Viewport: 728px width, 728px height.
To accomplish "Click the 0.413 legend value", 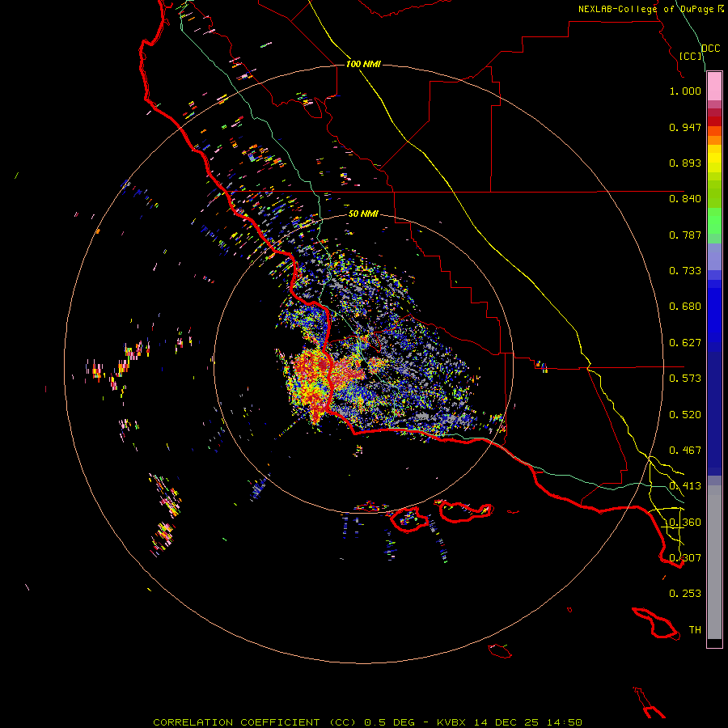I will [685, 486].
